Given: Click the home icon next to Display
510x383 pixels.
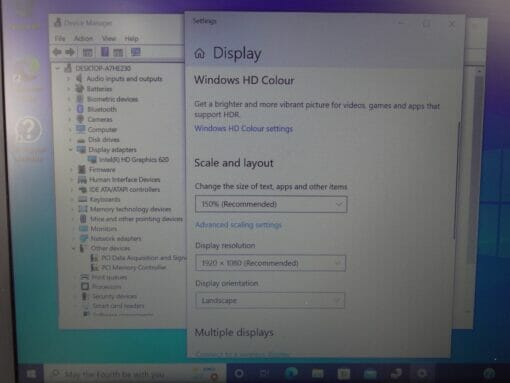Looking at the screenshot, I should click(200, 53).
